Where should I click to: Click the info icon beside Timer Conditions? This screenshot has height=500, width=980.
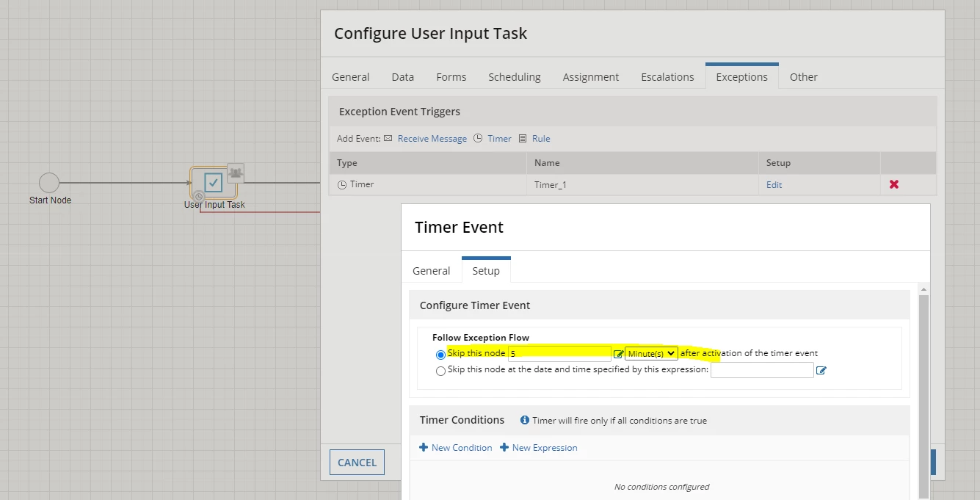point(525,421)
